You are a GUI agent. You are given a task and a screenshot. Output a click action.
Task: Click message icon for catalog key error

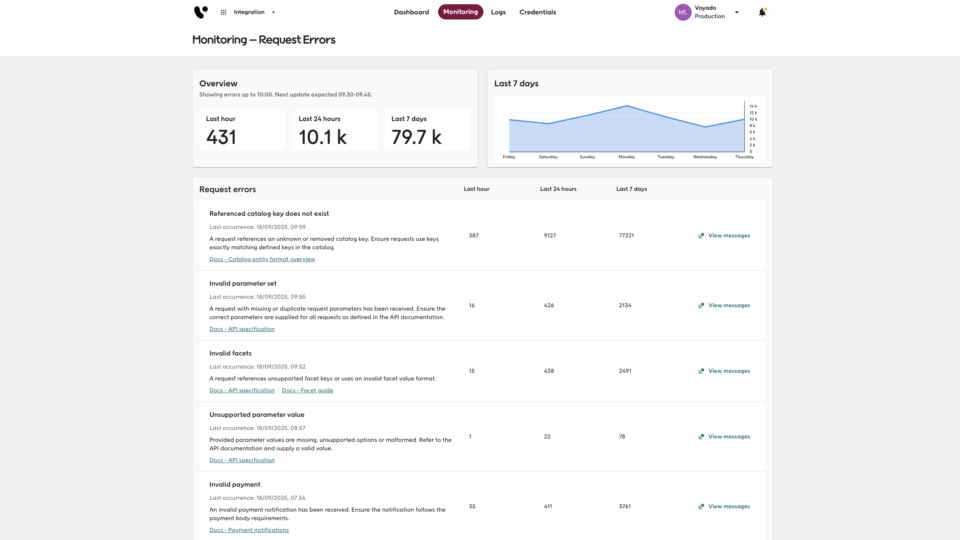coord(701,236)
